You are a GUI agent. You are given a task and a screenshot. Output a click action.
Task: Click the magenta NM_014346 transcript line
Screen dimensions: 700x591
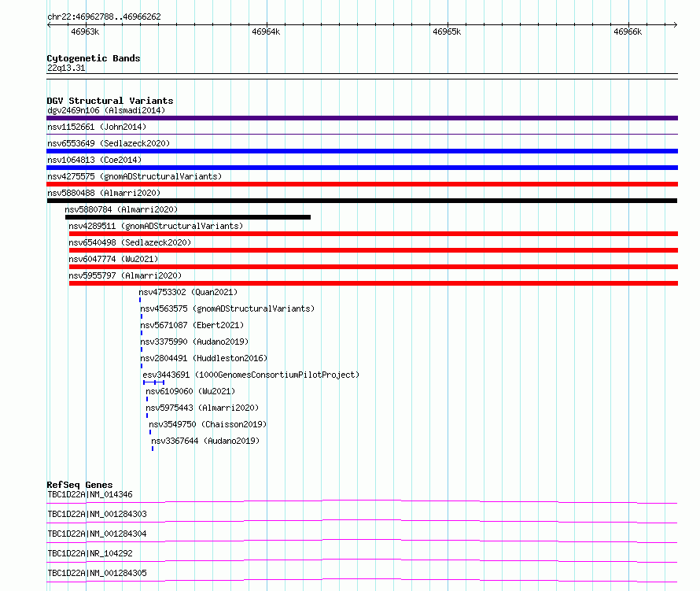362,501
